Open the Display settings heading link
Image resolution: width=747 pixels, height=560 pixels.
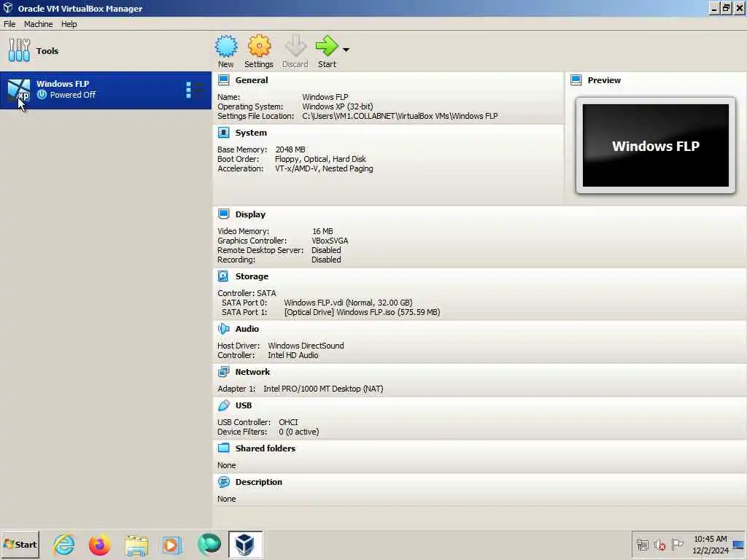[251, 214]
